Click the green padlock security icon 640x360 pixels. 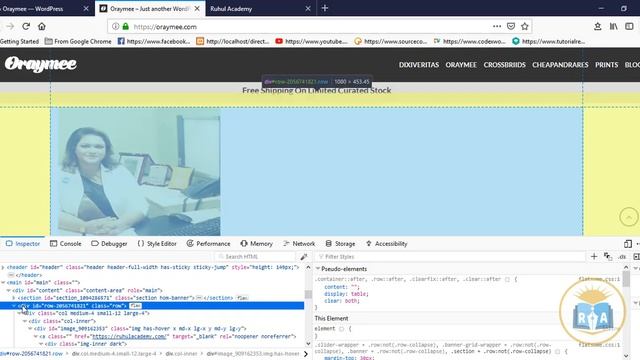(x=126, y=27)
